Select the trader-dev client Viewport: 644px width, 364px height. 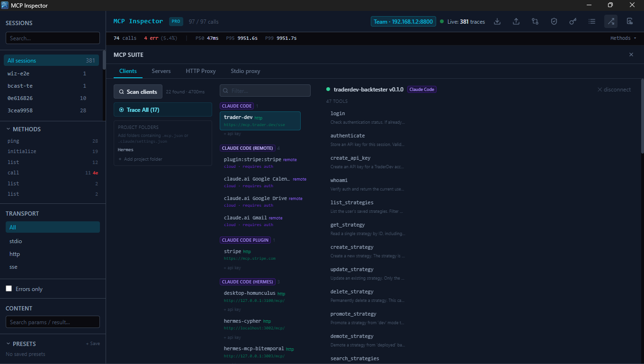(x=260, y=121)
